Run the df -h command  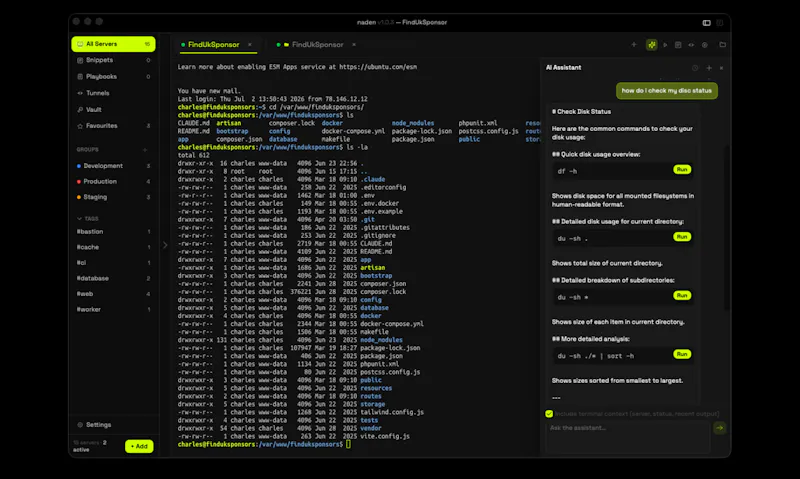point(682,169)
